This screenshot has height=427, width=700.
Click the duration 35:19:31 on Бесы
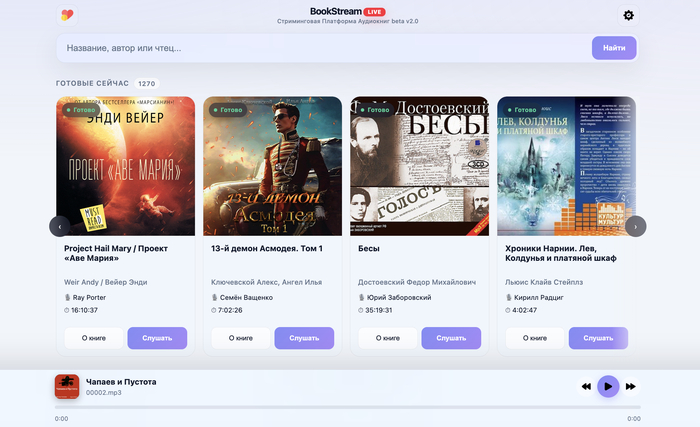[x=379, y=310]
